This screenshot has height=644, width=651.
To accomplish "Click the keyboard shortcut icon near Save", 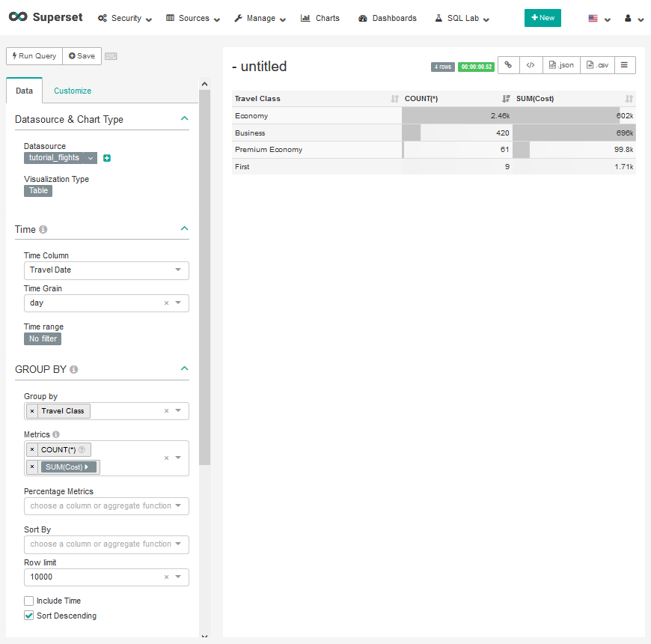I will click(x=111, y=56).
